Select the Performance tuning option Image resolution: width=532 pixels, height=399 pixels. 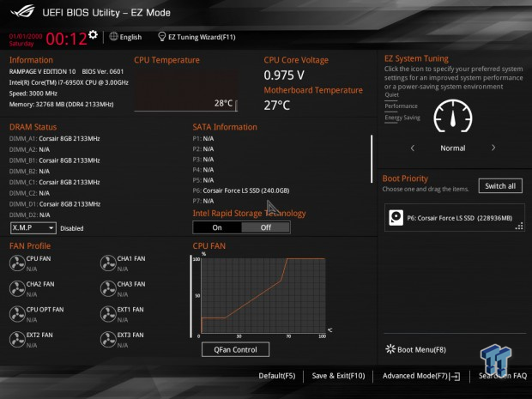(x=401, y=106)
